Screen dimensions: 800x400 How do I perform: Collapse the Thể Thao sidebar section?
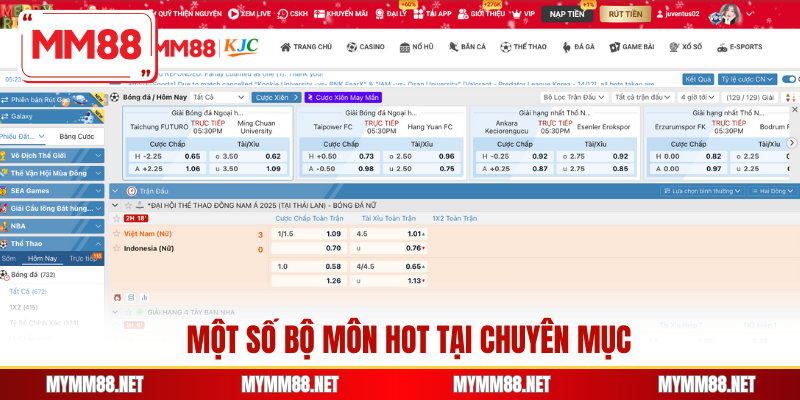[x=52, y=244]
